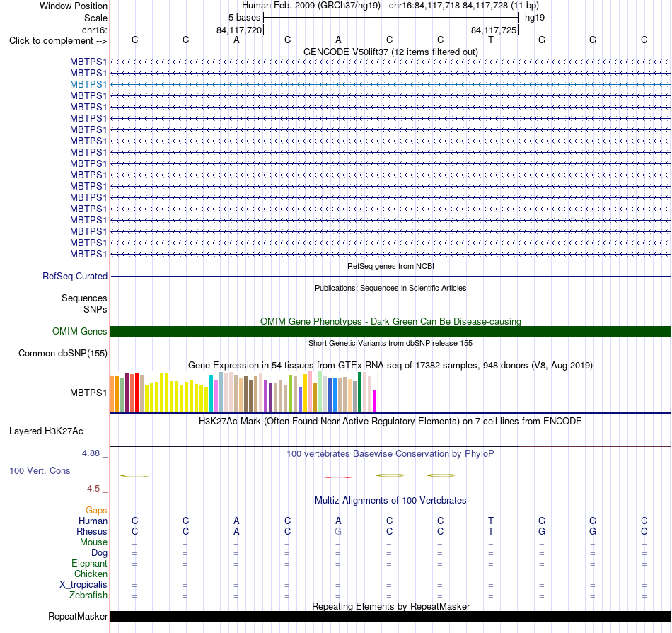Image resolution: width=672 pixels, height=633 pixels.
Task: Open the RepeatMasker track label
Action: 78,616
